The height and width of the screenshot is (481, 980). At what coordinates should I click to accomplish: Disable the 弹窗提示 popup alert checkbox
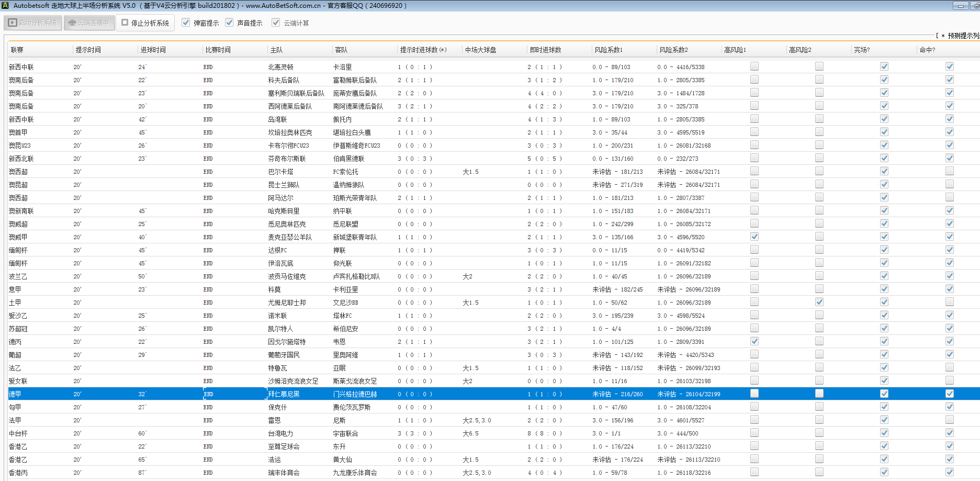(x=186, y=23)
